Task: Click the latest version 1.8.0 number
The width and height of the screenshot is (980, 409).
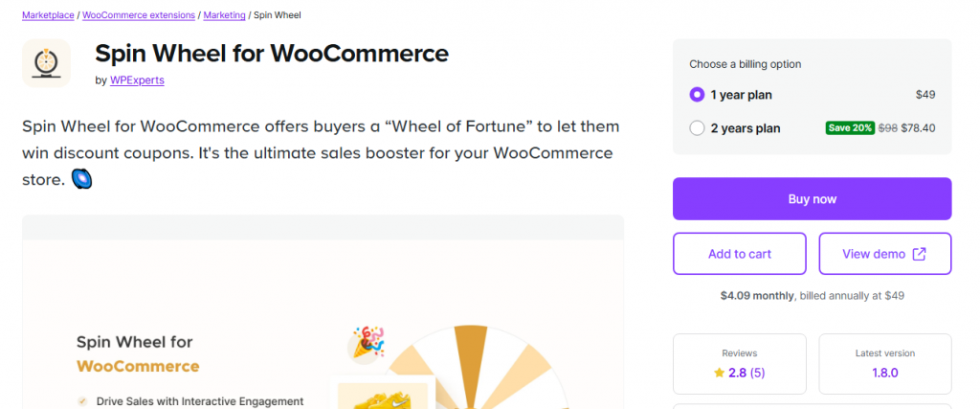Action: coord(884,373)
